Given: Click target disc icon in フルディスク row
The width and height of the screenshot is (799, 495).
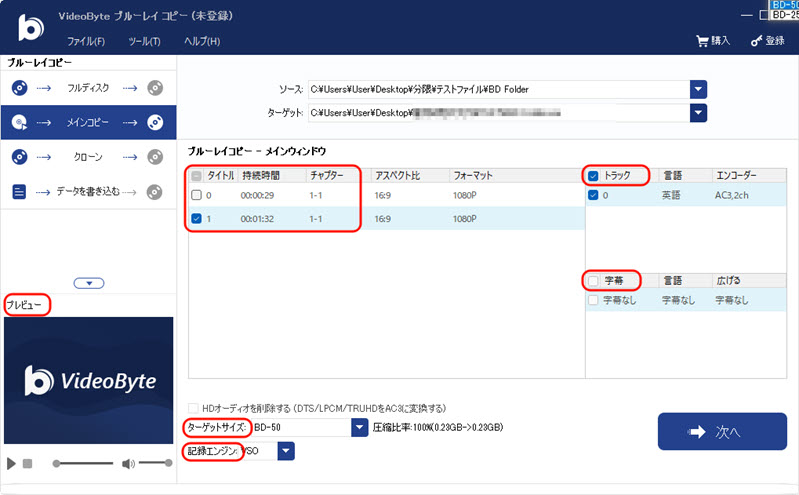Looking at the screenshot, I should click(x=155, y=88).
